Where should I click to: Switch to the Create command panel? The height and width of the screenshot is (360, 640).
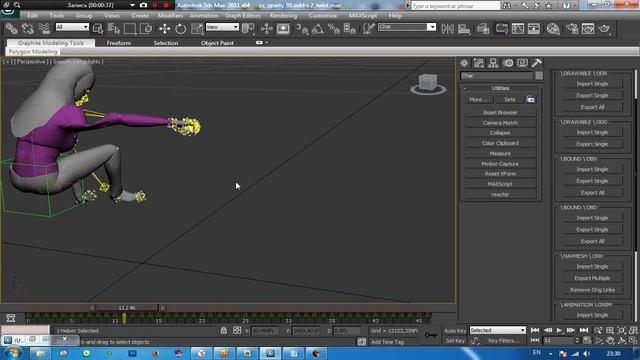464,63
